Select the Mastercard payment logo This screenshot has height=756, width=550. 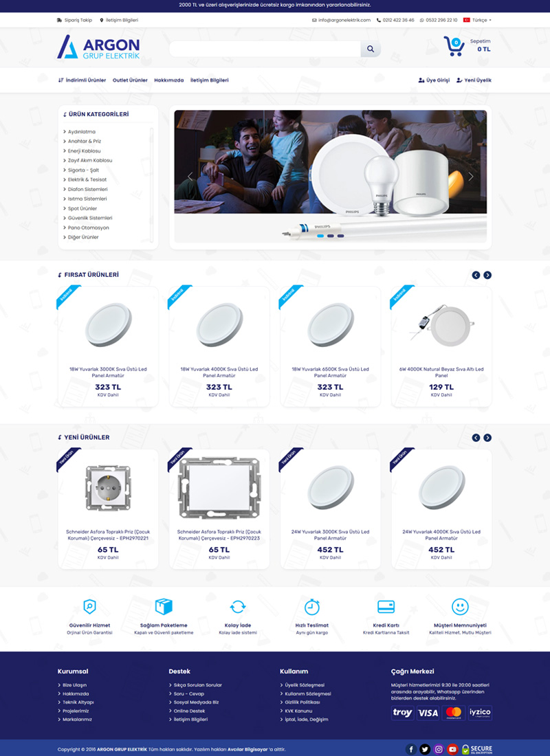click(x=453, y=713)
